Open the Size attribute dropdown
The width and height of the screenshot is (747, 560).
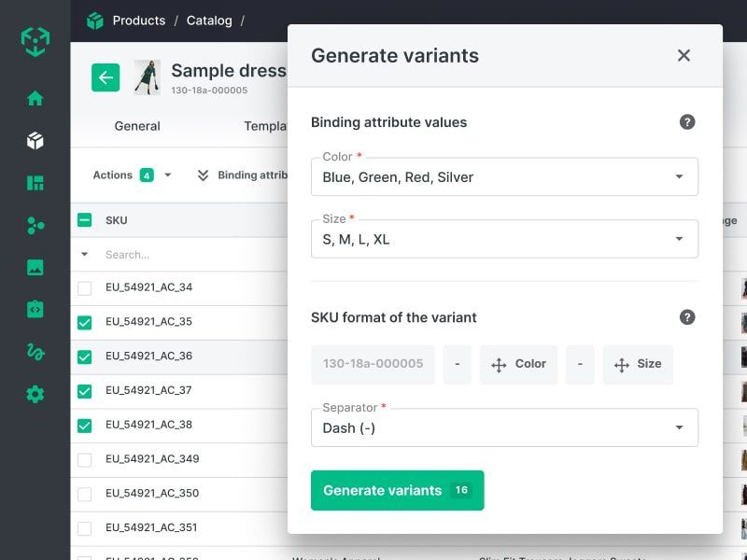pos(504,239)
